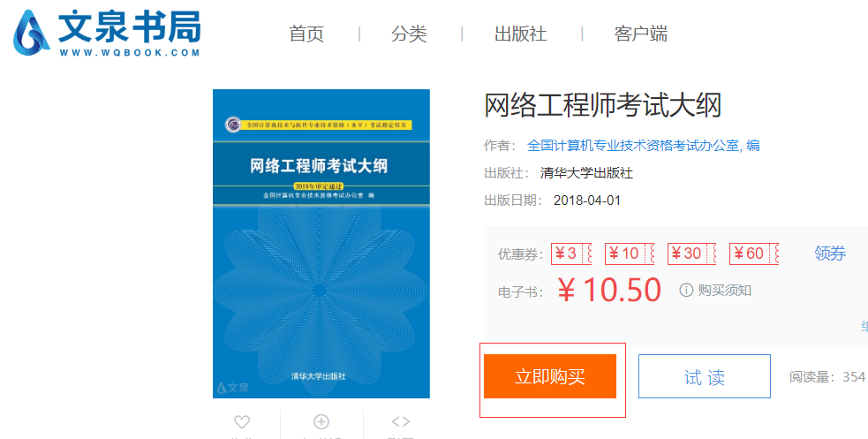Click the book title 网络工程师考试大纲
This screenshot has width=868, height=439.
point(603,105)
